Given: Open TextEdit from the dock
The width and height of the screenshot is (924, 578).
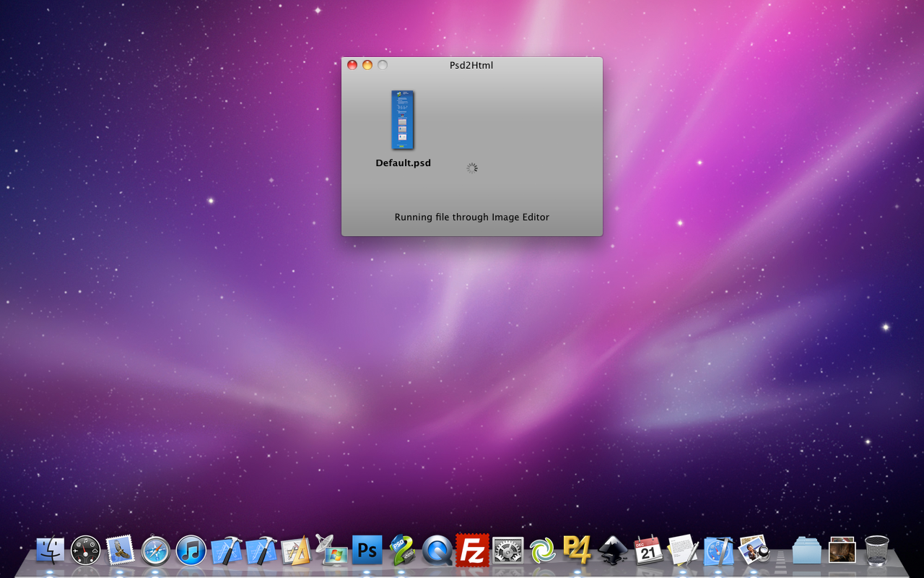Looking at the screenshot, I should [683, 551].
